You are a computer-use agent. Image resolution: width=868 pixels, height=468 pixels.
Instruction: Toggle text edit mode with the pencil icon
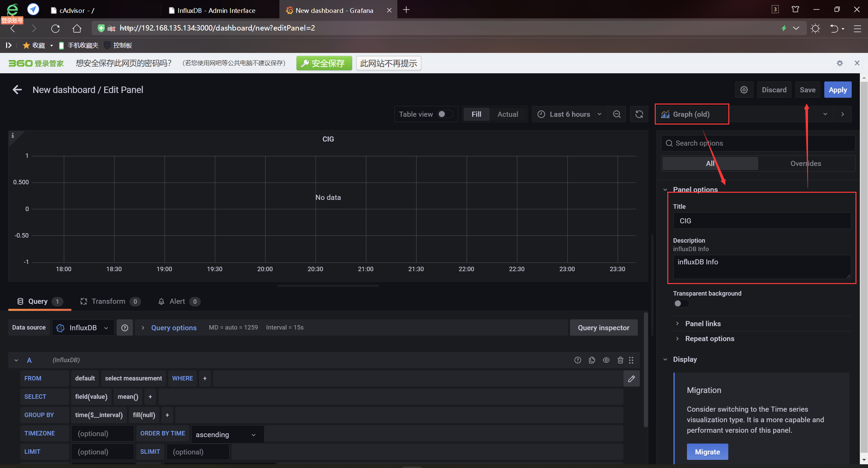click(x=631, y=379)
